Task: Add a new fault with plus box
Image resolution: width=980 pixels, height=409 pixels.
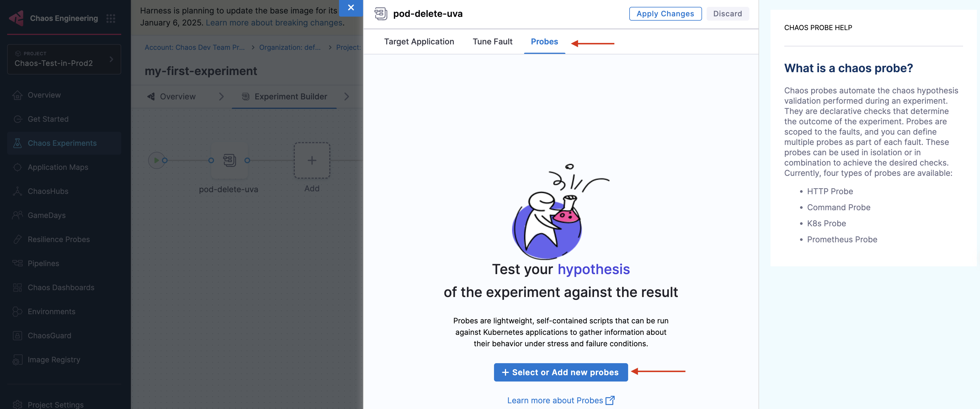Action: (311, 160)
